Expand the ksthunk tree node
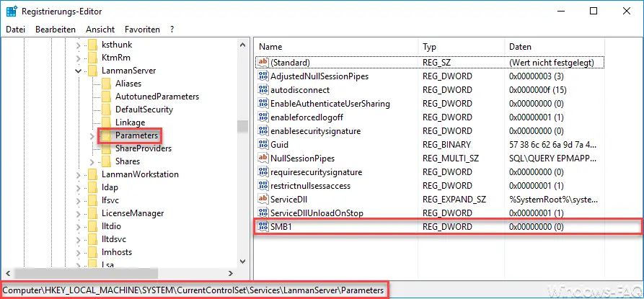The height and width of the screenshot is (299, 644). pos(79,45)
